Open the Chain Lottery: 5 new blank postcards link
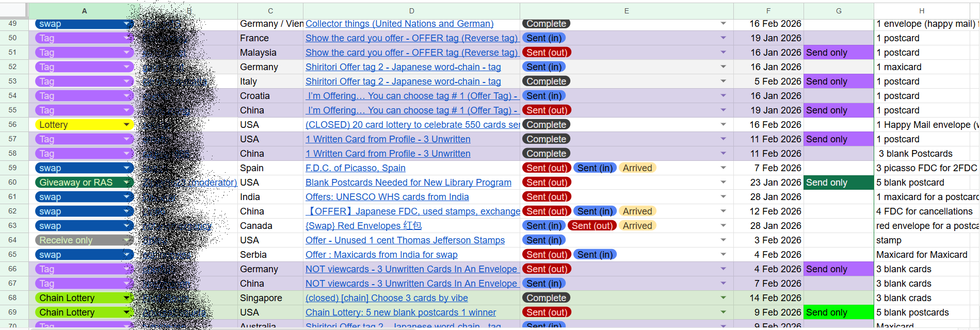Image resolution: width=980 pixels, height=330 pixels. coord(400,312)
